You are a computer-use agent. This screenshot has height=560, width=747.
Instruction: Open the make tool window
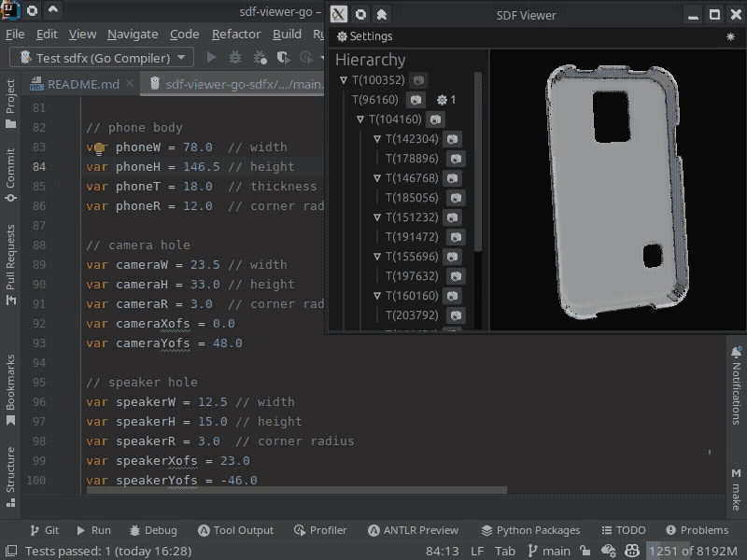tap(736, 489)
